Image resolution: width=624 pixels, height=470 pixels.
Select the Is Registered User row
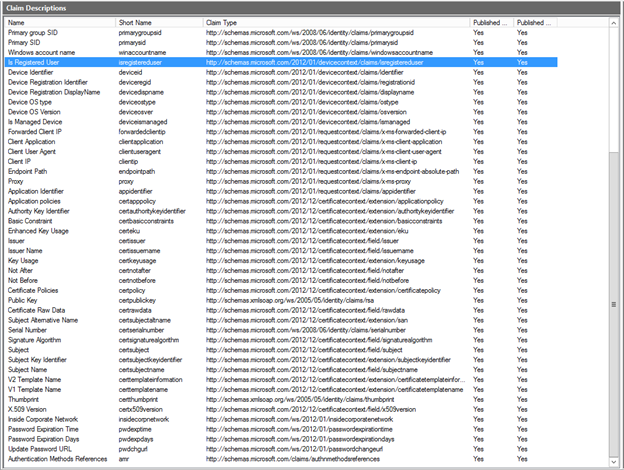[x=281, y=62]
